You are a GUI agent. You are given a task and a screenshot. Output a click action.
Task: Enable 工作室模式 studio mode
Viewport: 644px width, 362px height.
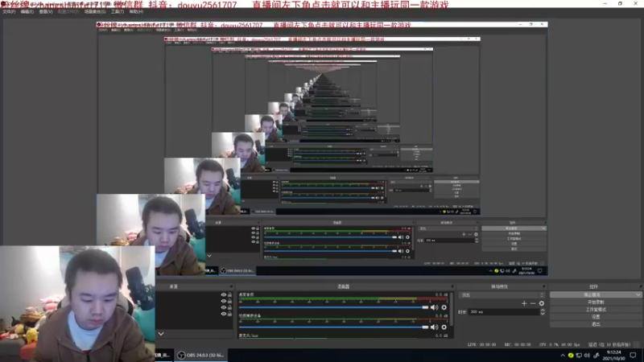pyautogui.click(x=596, y=310)
